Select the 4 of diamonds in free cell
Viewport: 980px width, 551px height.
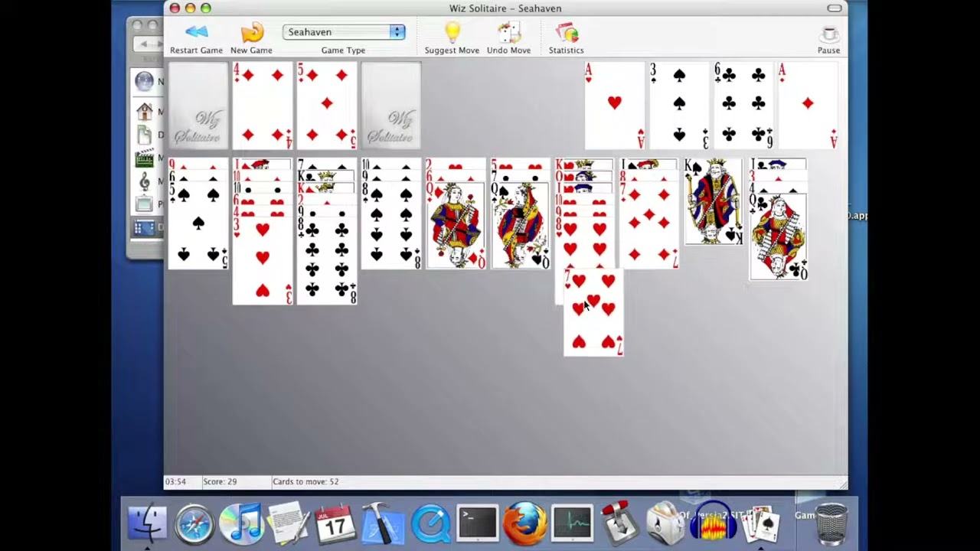pyautogui.click(x=263, y=106)
